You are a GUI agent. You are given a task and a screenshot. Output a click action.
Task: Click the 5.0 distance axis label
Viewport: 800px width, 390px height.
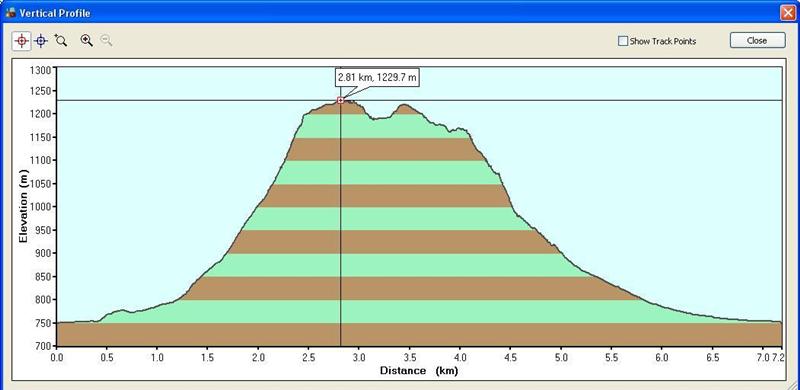click(x=561, y=358)
